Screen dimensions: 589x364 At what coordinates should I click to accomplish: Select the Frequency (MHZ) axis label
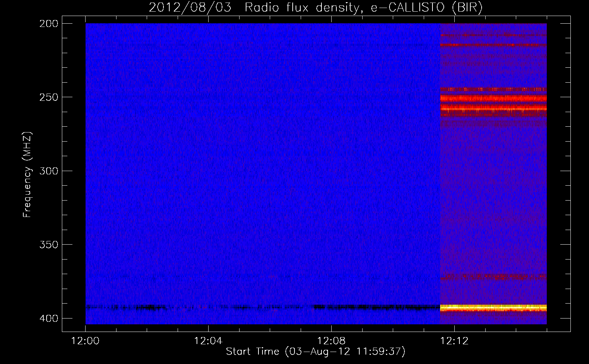click(27, 174)
